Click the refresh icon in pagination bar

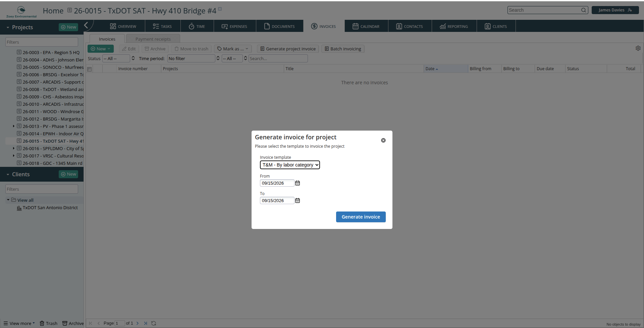tap(154, 323)
